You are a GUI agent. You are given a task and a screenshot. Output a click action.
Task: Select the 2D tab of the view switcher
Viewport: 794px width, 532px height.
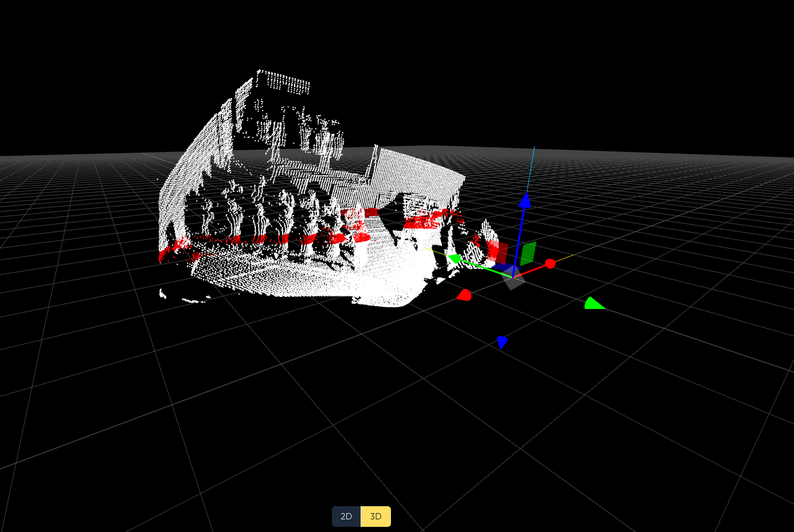[346, 516]
